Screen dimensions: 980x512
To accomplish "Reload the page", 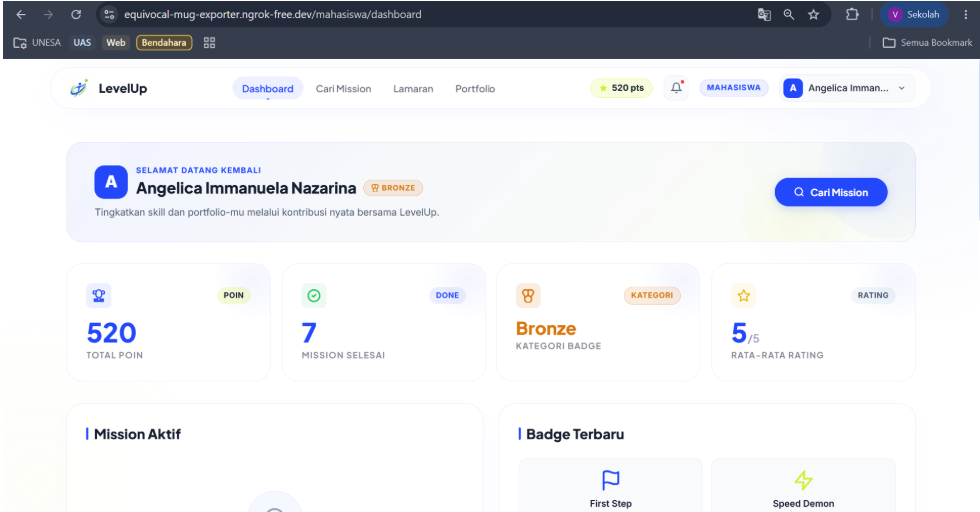I will [76, 14].
